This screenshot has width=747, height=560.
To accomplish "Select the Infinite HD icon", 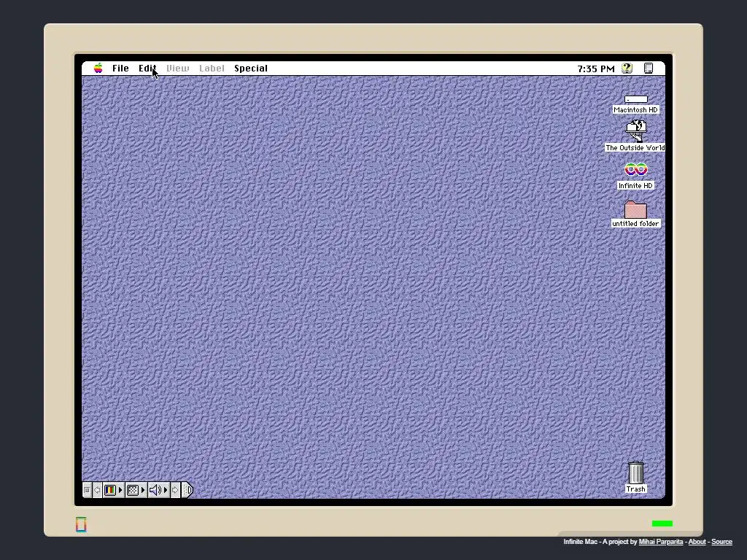I will (x=635, y=169).
